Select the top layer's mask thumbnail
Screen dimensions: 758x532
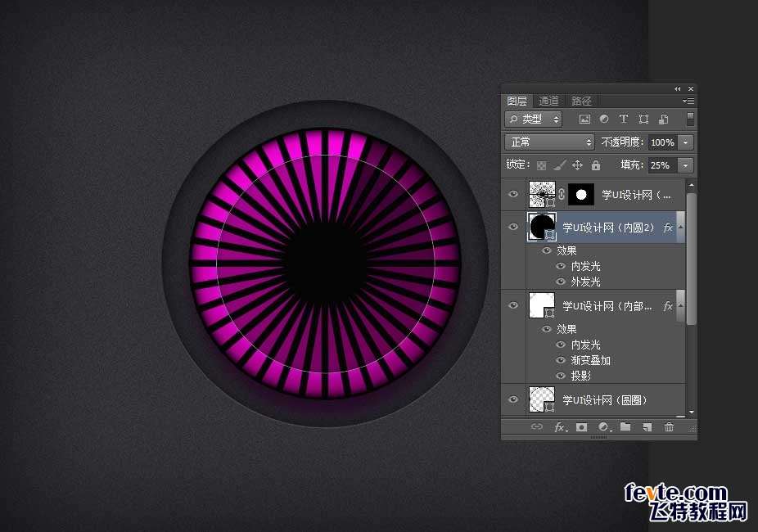(x=581, y=194)
